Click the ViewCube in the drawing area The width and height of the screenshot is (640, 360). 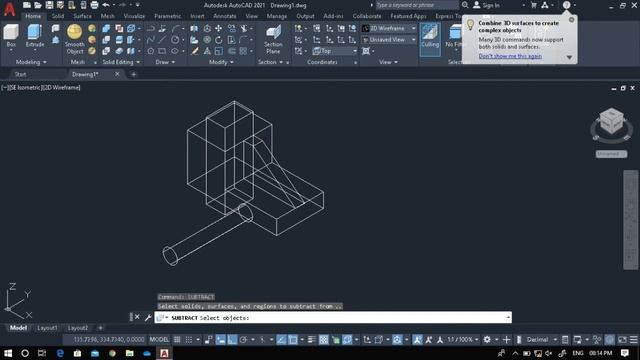(x=611, y=122)
